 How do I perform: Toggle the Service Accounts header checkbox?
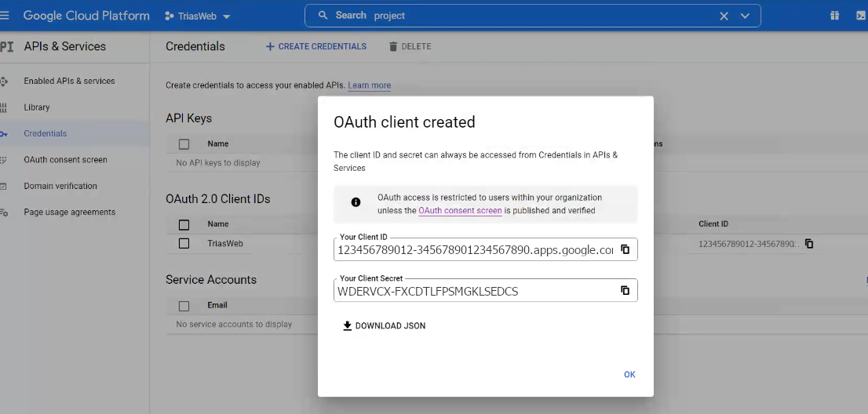click(x=184, y=306)
